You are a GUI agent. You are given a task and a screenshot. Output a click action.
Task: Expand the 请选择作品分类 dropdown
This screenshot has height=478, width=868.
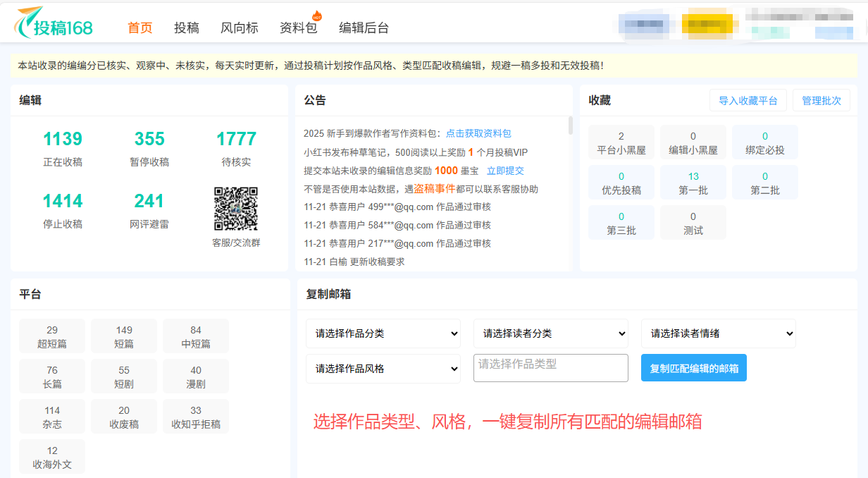pos(383,333)
